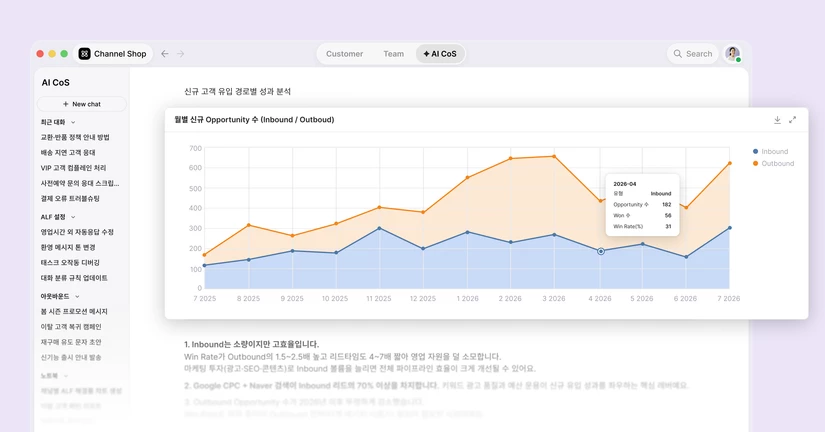
Task: Click the chart title 월별 신규 Opportunity 수
Action: pos(254,120)
